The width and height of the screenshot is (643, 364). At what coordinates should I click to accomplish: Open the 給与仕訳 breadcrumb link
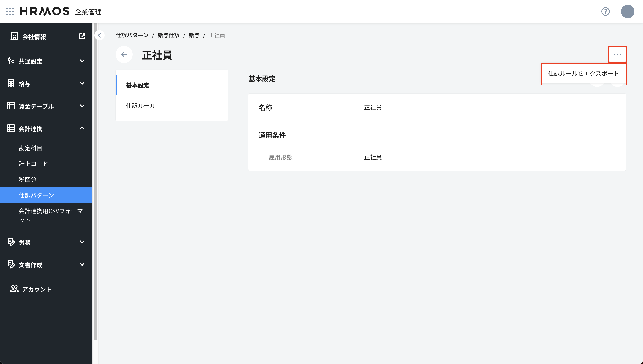coord(168,35)
